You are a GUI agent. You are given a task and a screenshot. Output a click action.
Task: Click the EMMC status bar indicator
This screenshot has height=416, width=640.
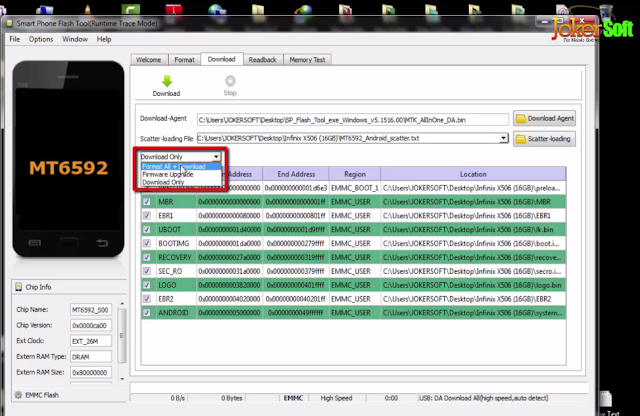(x=293, y=398)
